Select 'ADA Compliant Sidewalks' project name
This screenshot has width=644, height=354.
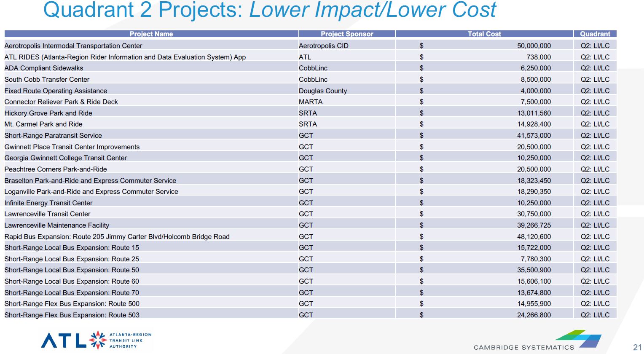(44, 68)
